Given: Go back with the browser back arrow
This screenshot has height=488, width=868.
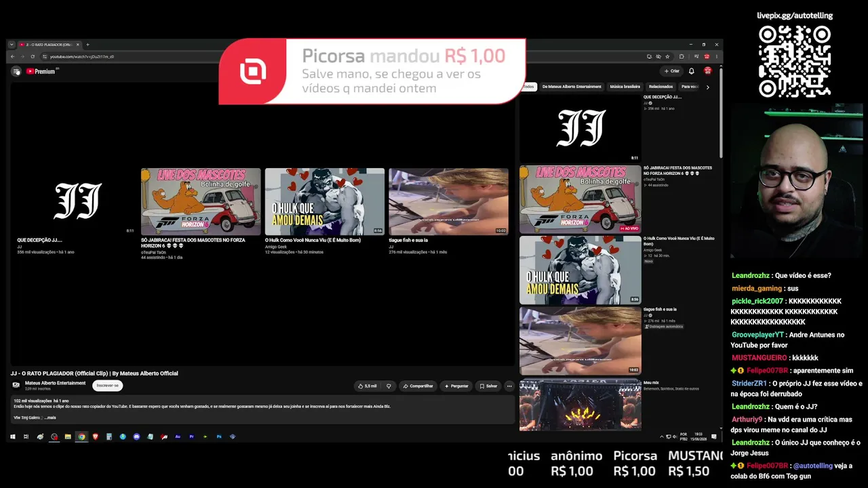Looking at the screenshot, I should (12, 56).
